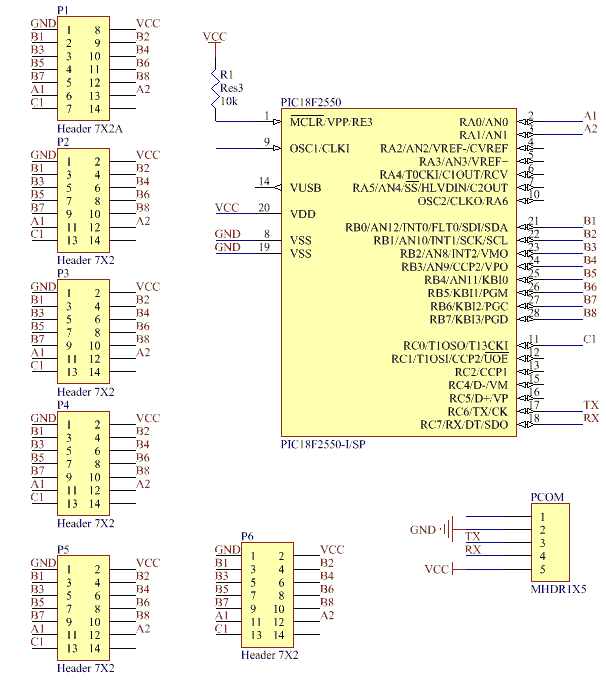Select the GND net label on P4 header
606x685 pixels.
[x=43, y=418]
